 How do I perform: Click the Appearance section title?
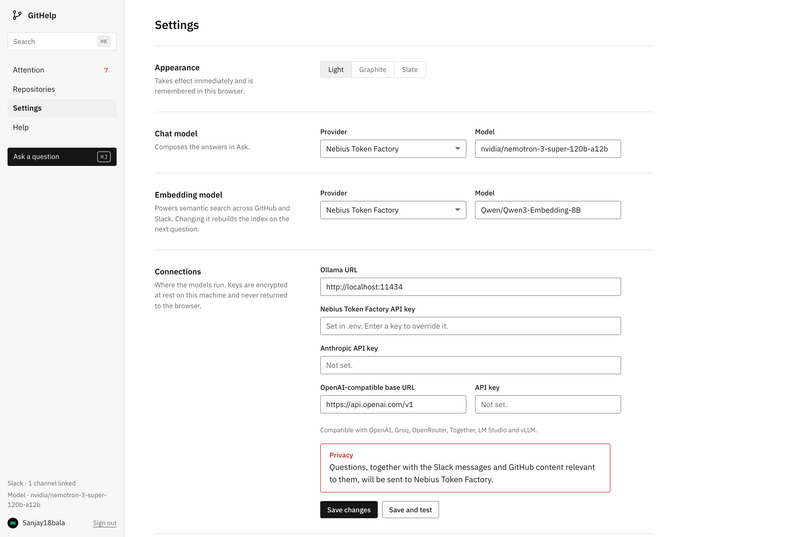[177, 68]
